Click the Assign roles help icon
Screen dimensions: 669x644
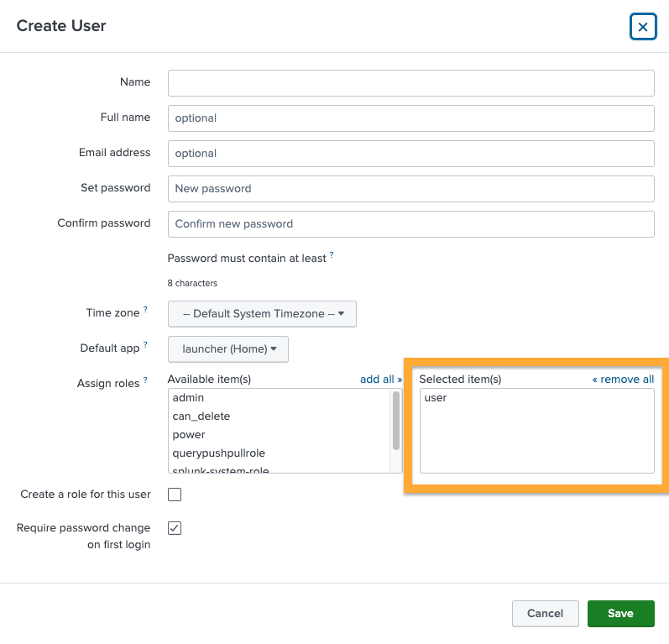pyautogui.click(x=145, y=380)
